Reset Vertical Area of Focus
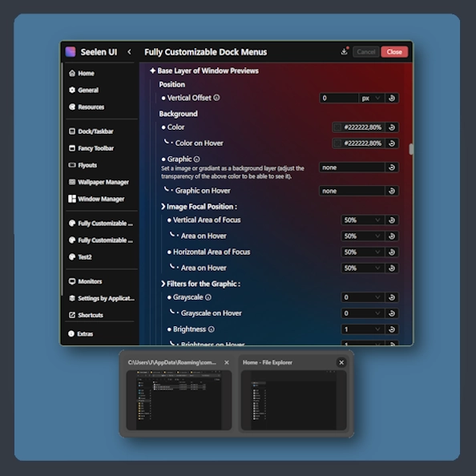476x476 pixels. pos(392,220)
